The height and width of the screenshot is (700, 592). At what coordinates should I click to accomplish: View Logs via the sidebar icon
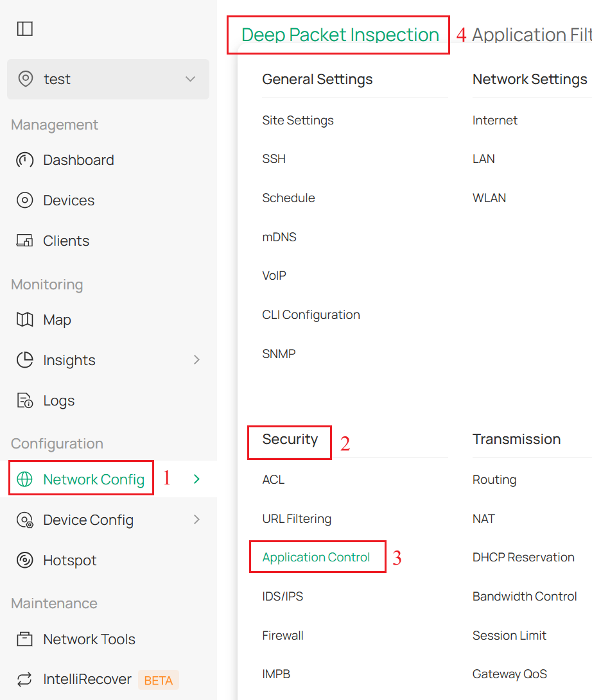pyautogui.click(x=24, y=400)
